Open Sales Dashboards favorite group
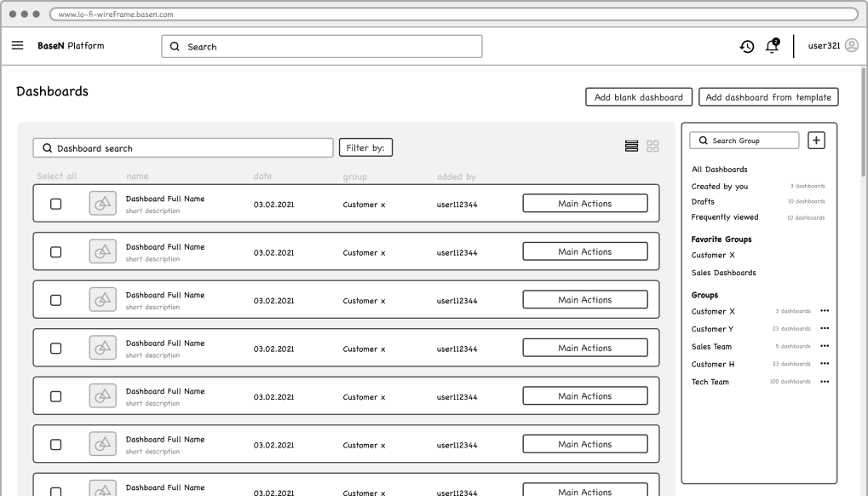Viewport: 868px width, 496px height. [x=723, y=273]
